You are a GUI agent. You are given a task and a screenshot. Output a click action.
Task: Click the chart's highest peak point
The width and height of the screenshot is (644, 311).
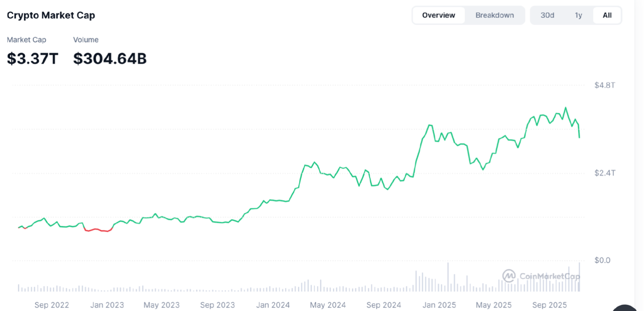coord(567,107)
